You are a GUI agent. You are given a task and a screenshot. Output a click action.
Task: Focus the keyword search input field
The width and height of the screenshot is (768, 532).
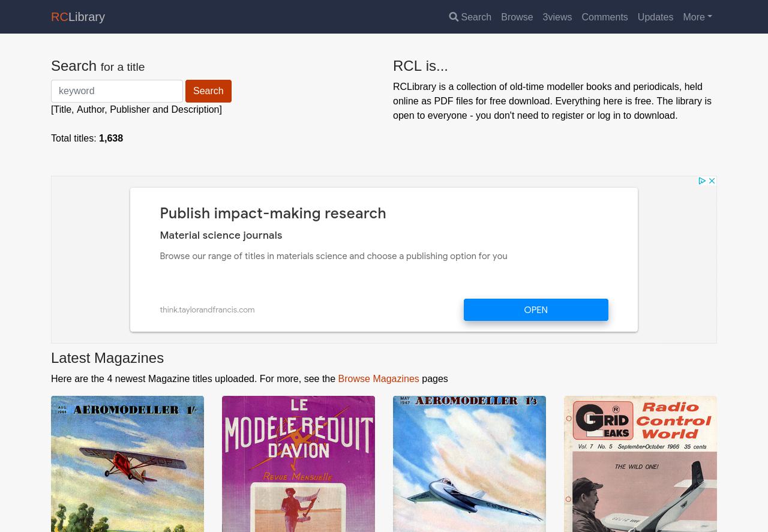point(117,91)
